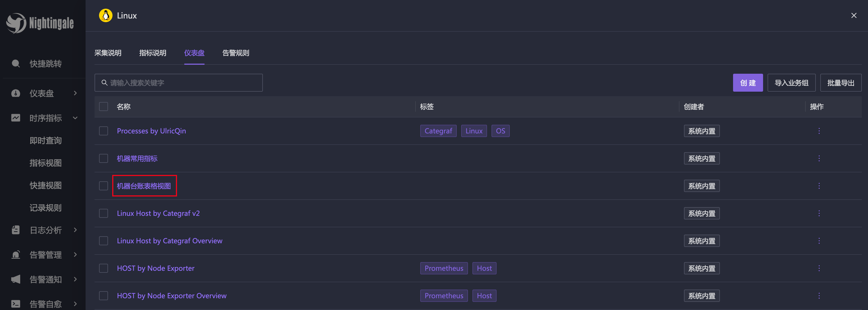Open Linux Host by Categraf Overview link
Viewport: 868px width, 310px height.
[x=169, y=241]
